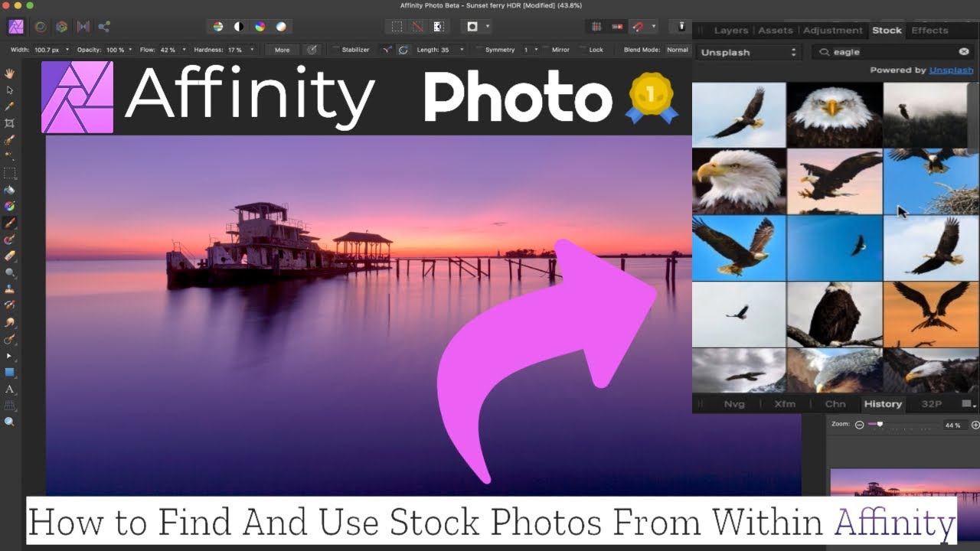This screenshot has width=980, height=551.
Task: Select the Paint Brush tool
Action: coord(10,223)
